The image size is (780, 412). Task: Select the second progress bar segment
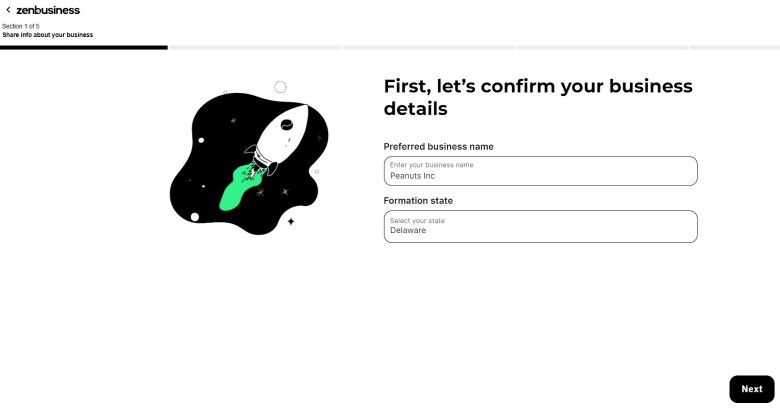click(255, 48)
